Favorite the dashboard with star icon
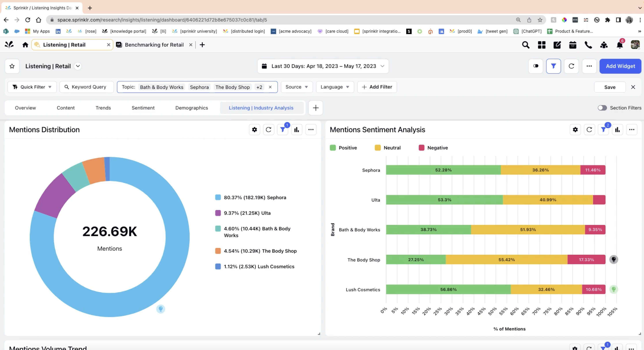This screenshot has height=350, width=644. [12, 66]
